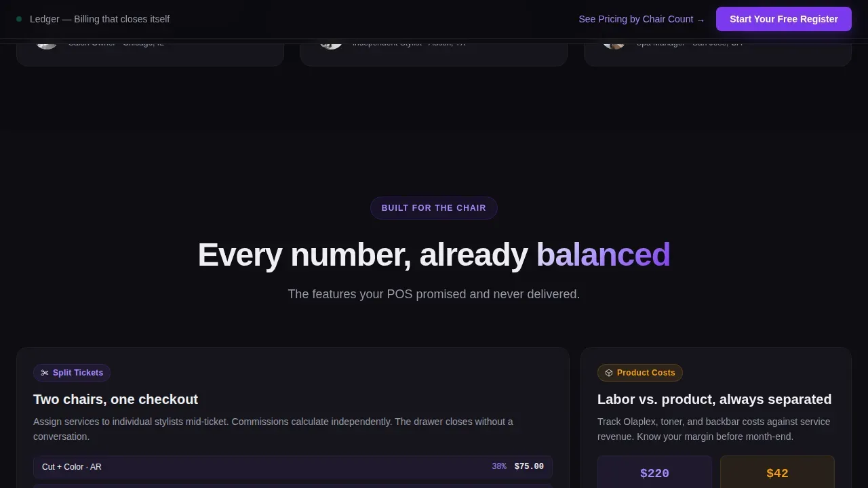
Task: Click the box icon in Product Costs badge
Action: [x=609, y=373]
